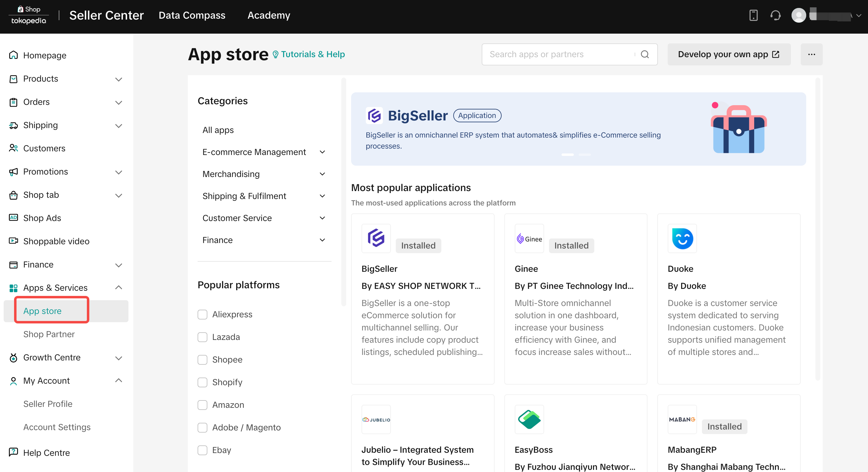Enable the Amazon platform filter
The image size is (868, 472).
coord(202,405)
